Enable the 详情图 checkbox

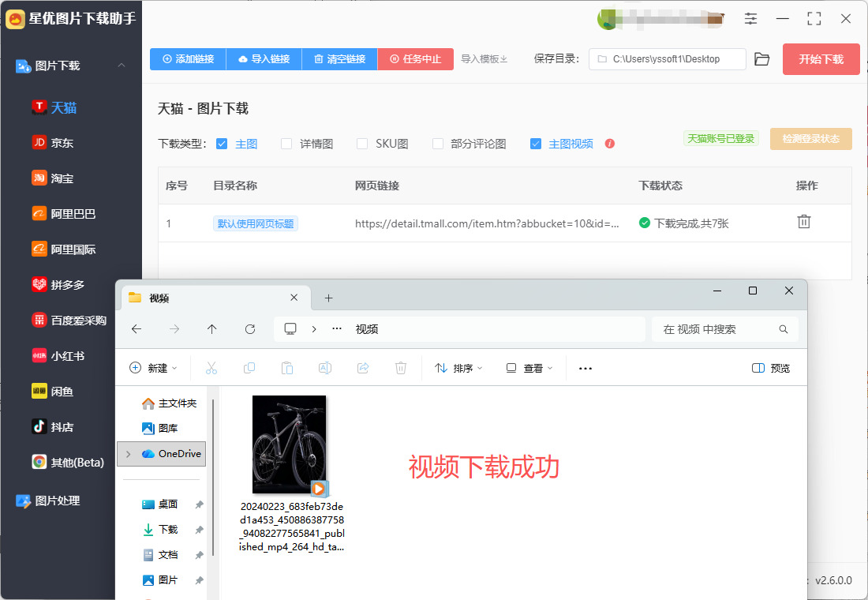pos(286,144)
